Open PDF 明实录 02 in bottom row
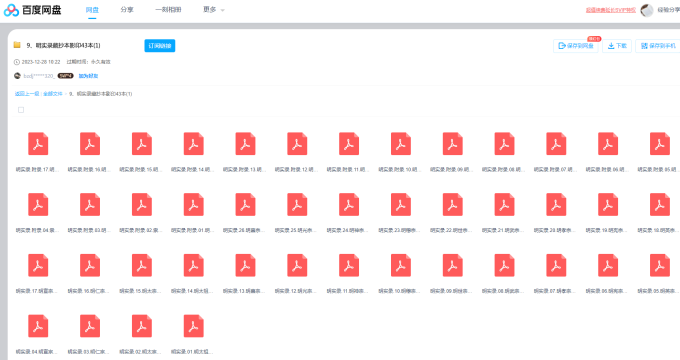This screenshot has height=360, width=680. point(142,326)
